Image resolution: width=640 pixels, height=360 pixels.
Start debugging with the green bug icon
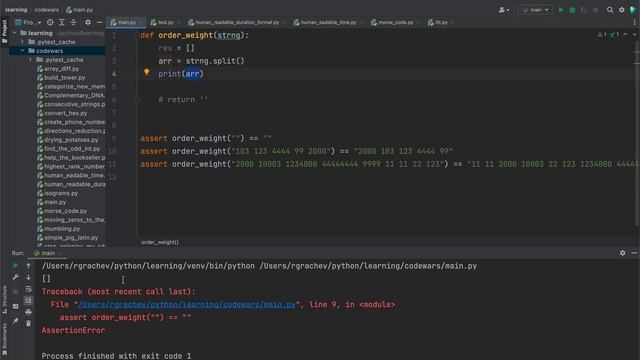[572, 10]
